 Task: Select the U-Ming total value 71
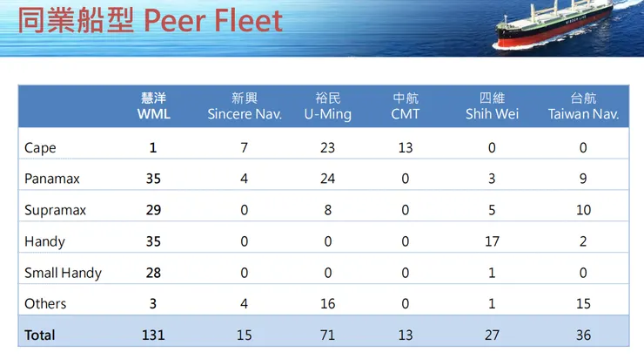pyautogui.click(x=327, y=335)
